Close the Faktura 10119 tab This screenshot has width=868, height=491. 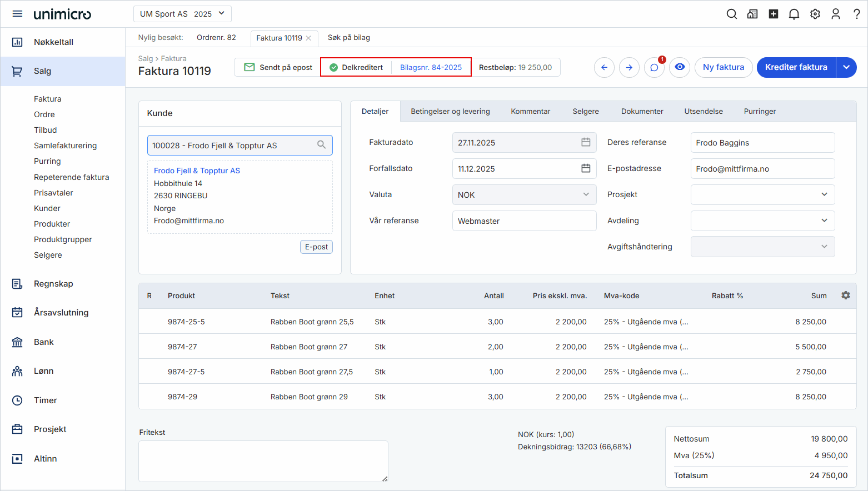click(309, 38)
